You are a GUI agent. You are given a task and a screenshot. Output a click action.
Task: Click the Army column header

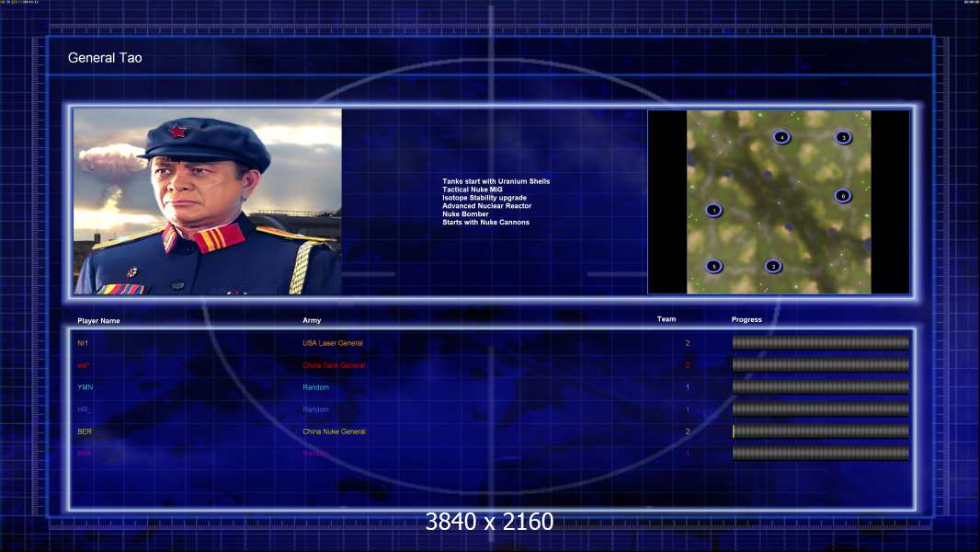point(312,320)
